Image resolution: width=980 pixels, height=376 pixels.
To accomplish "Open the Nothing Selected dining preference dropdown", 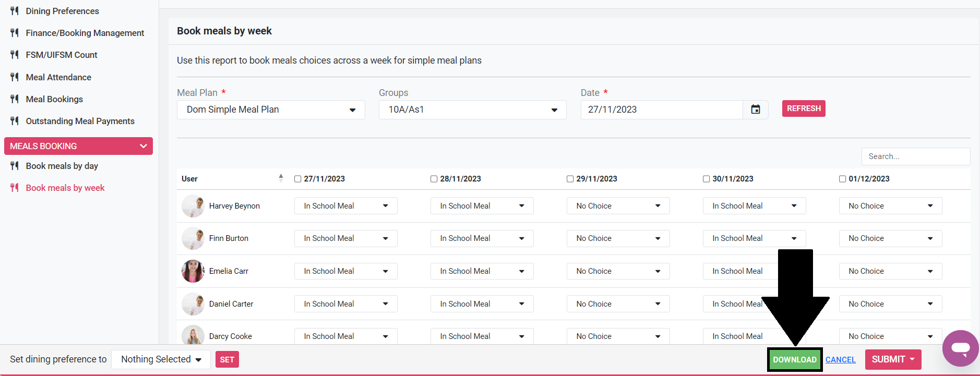I will coord(161,359).
